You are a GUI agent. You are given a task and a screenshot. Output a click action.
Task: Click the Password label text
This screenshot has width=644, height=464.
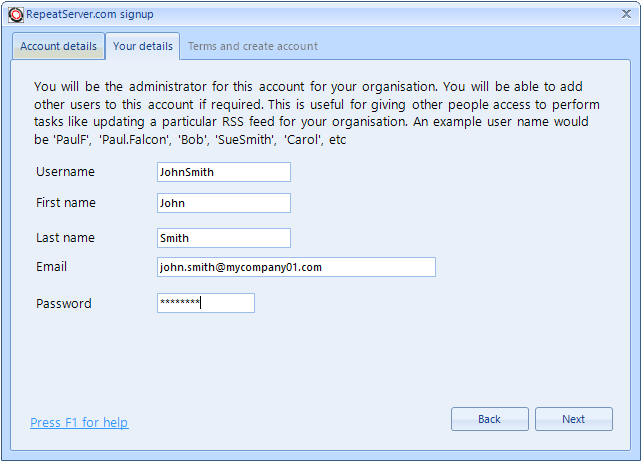pos(63,303)
